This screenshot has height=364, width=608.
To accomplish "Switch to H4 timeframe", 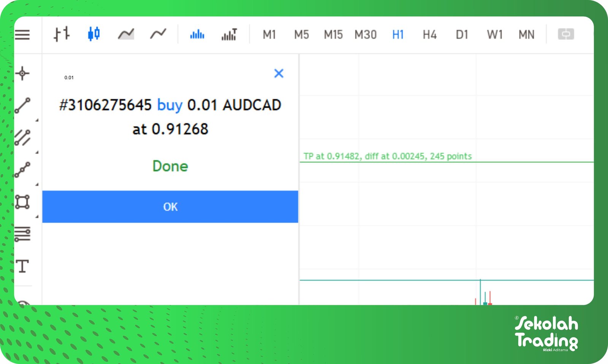I will click(x=430, y=35).
